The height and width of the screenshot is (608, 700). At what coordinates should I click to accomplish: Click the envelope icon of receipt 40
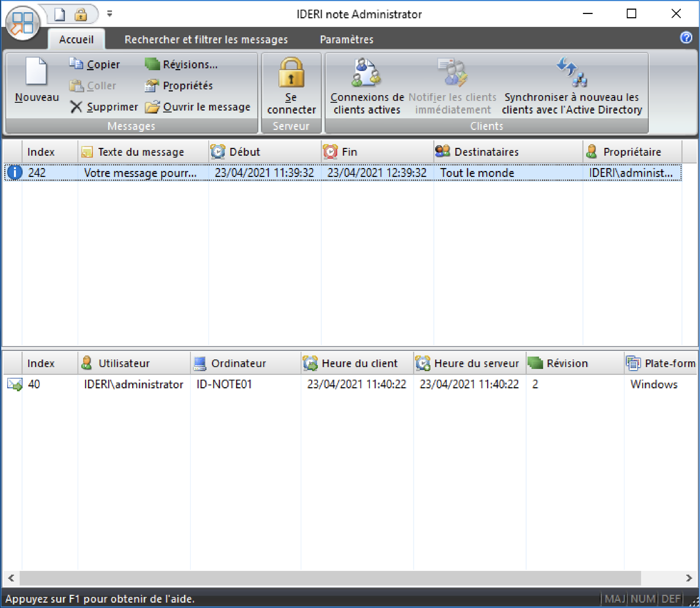point(15,385)
